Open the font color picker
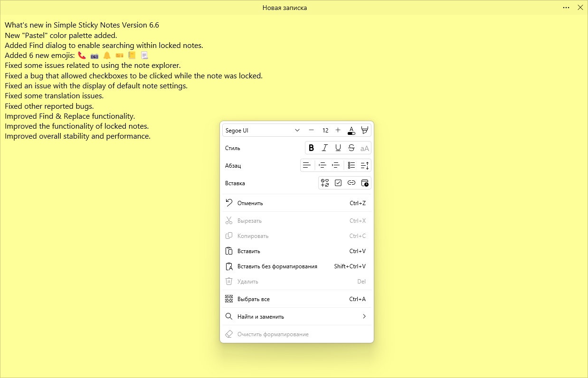588x378 pixels. [x=351, y=130]
